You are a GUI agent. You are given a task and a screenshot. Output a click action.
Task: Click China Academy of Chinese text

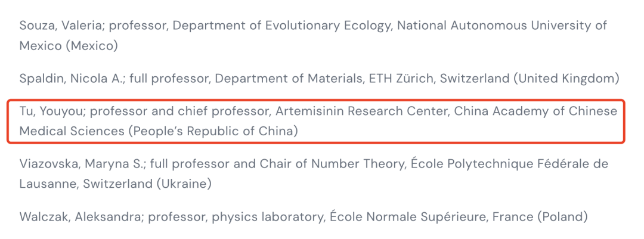535,111
